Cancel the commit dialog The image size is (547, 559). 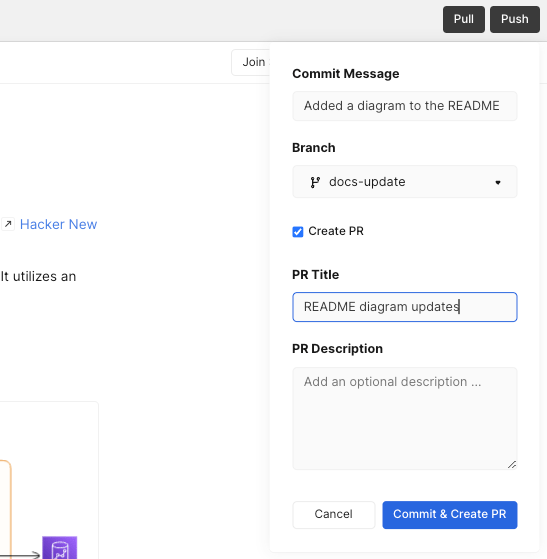point(334,514)
